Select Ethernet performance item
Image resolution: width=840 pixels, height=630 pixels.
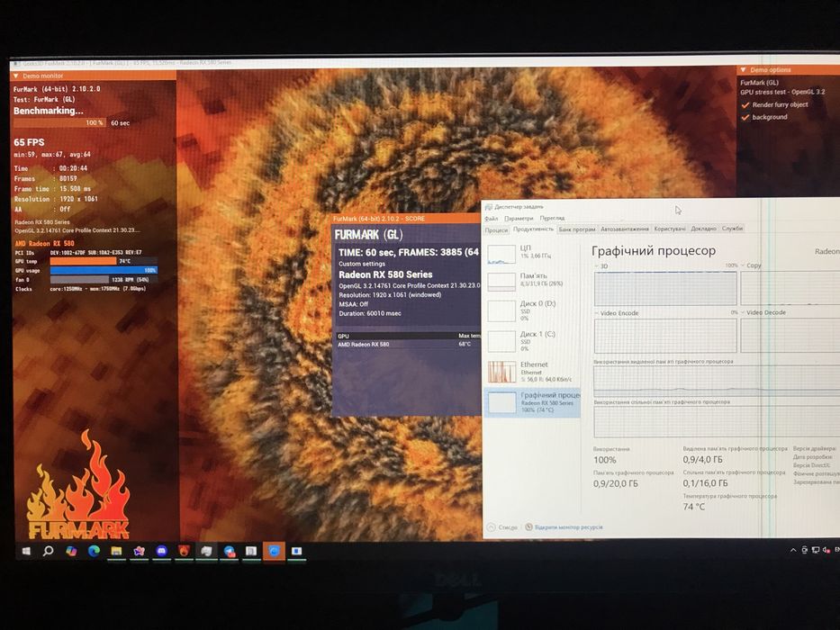pos(531,371)
